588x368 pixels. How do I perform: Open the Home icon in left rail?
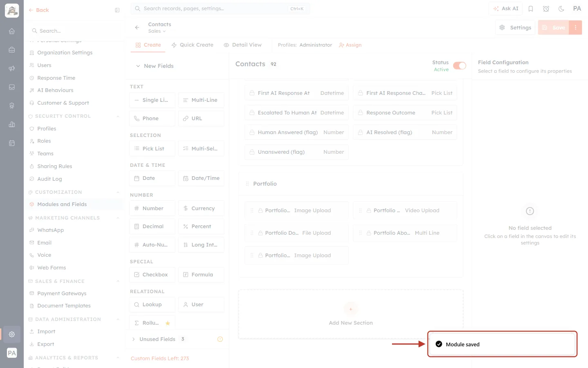12,31
